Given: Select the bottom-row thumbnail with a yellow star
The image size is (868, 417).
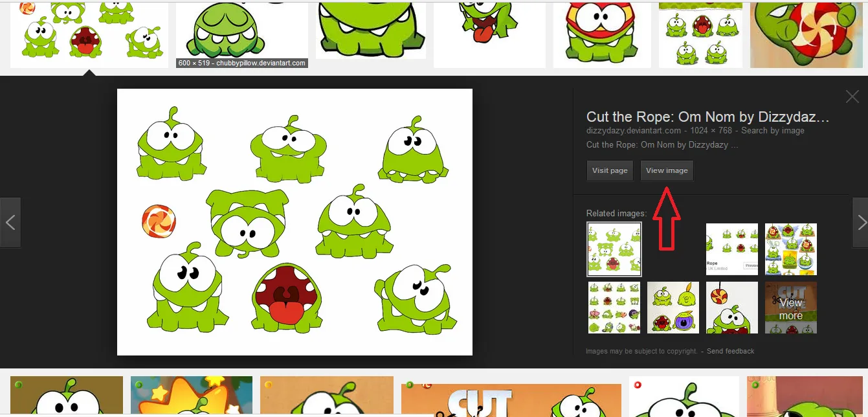Looking at the screenshot, I should [x=192, y=396].
